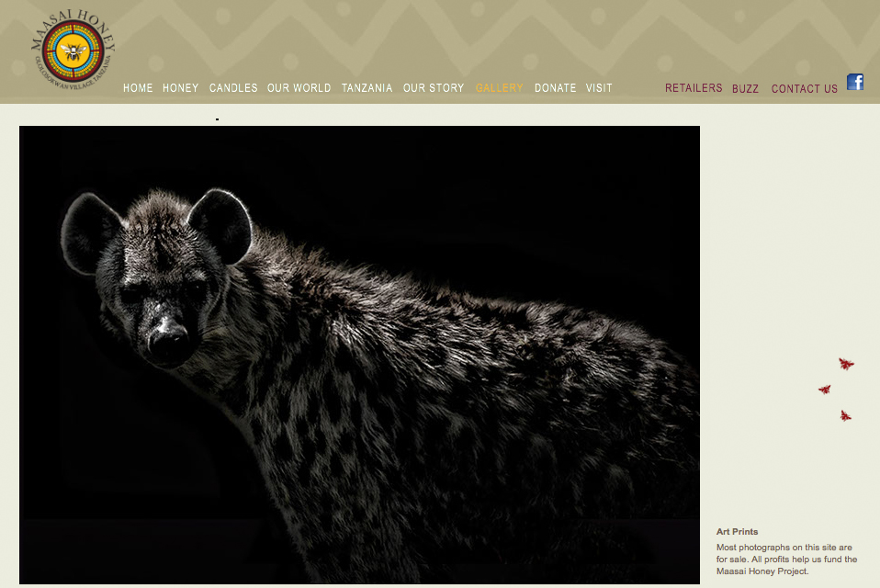Open the Honey menu item
Image resolution: width=880 pixels, height=588 pixels.
pyautogui.click(x=180, y=88)
